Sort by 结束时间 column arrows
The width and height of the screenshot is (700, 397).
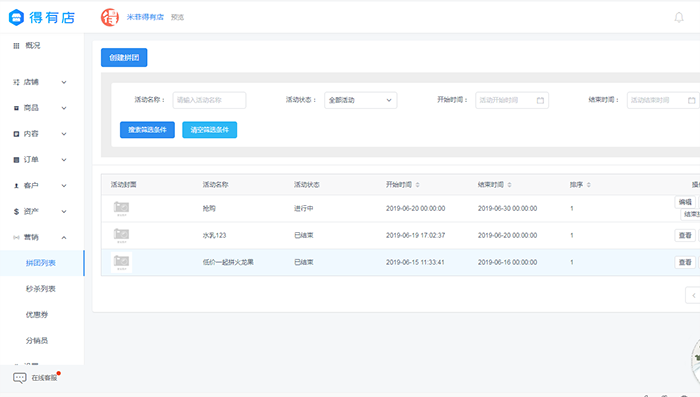pyautogui.click(x=509, y=185)
